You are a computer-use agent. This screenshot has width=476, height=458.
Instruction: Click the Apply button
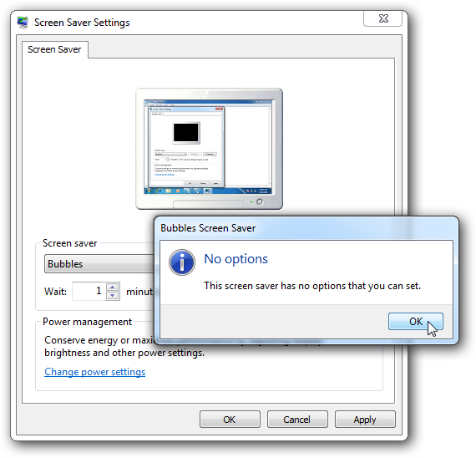(x=365, y=420)
